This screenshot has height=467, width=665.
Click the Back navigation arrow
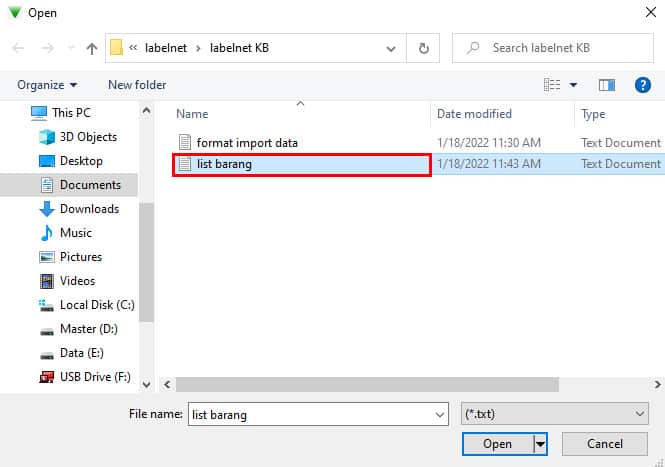18,48
